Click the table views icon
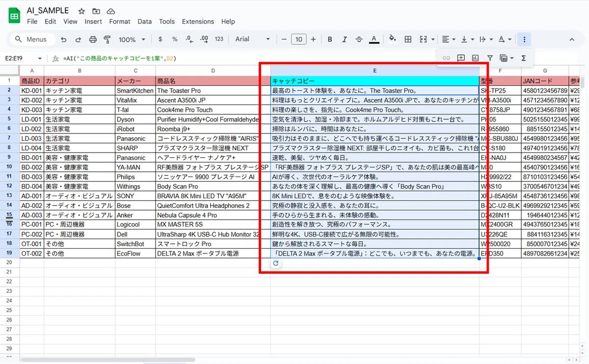Image resolution: width=589 pixels, height=364 pixels. (x=504, y=58)
